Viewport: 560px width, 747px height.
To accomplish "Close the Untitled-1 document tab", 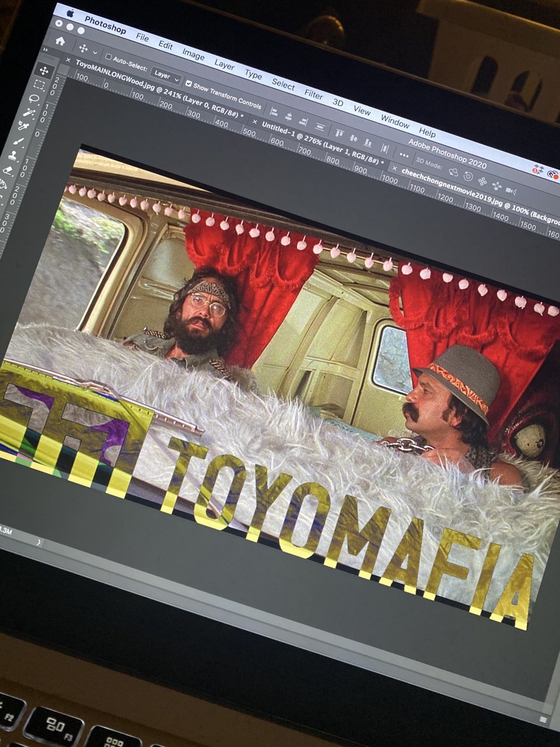I will pos(254,121).
